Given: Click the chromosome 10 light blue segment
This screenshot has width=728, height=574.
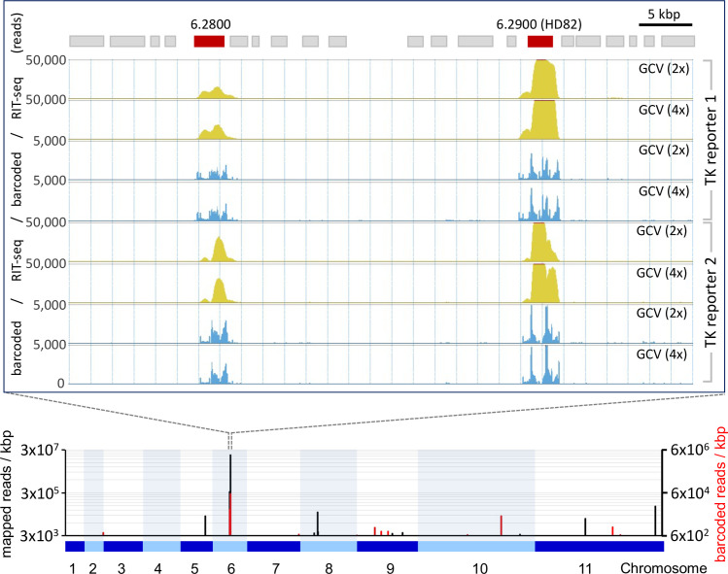Looking at the screenshot, I should pyautogui.click(x=476, y=546).
